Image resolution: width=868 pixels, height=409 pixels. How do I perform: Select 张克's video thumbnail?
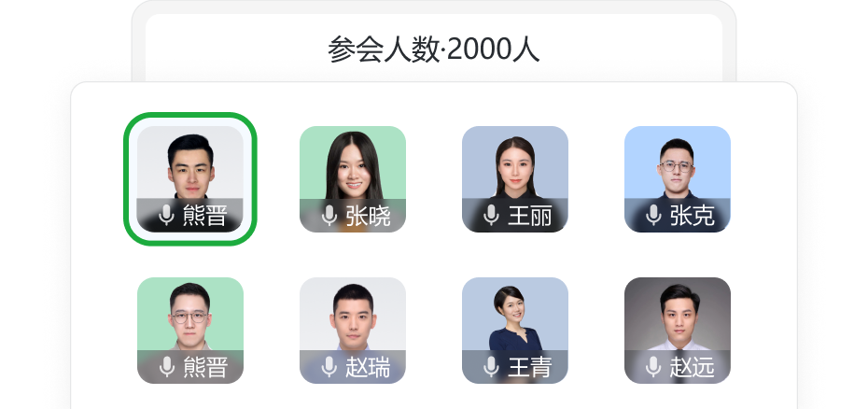pyautogui.click(x=678, y=179)
